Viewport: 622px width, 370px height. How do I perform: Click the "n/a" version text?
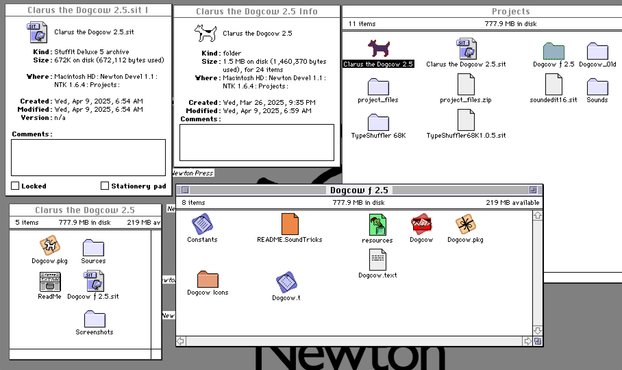pyautogui.click(x=60, y=118)
